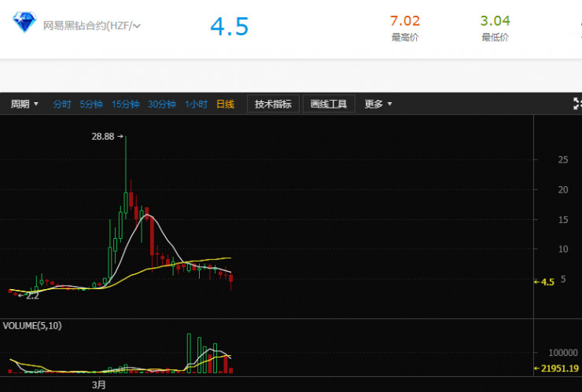This screenshot has width=582, height=392.
Task: Click the 3月 date axis label
Action: [99, 385]
